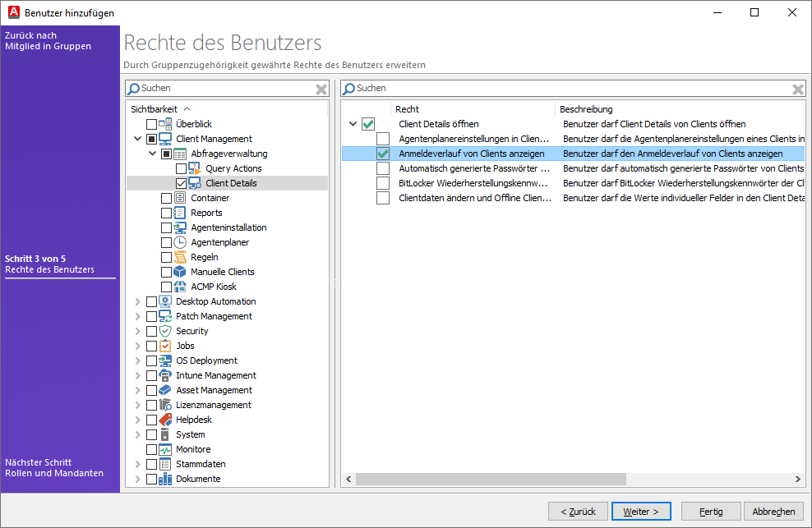The image size is (812, 528).
Task: Collapse the Client Management node
Action: [138, 139]
